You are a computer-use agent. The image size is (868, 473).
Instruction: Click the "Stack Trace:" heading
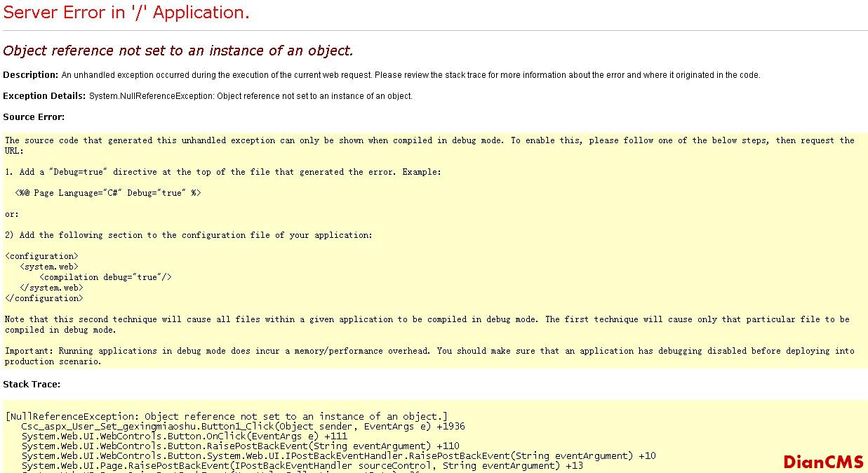(32, 385)
